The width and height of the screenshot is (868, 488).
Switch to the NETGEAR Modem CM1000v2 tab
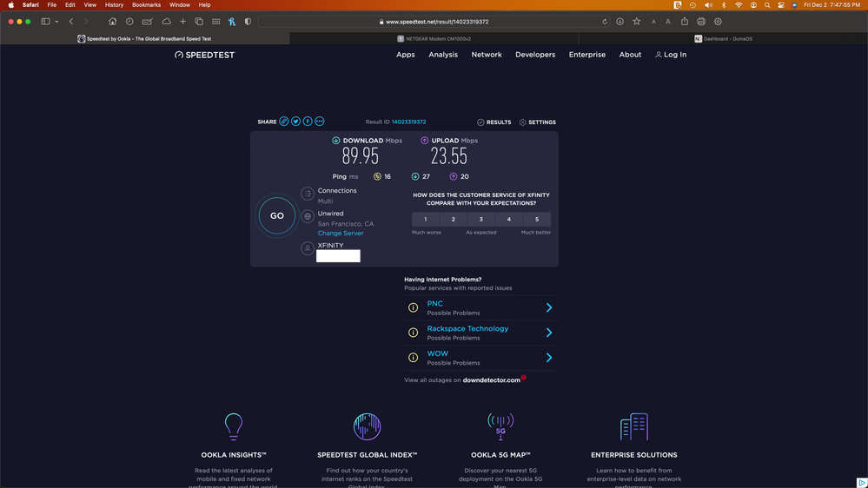click(434, 39)
